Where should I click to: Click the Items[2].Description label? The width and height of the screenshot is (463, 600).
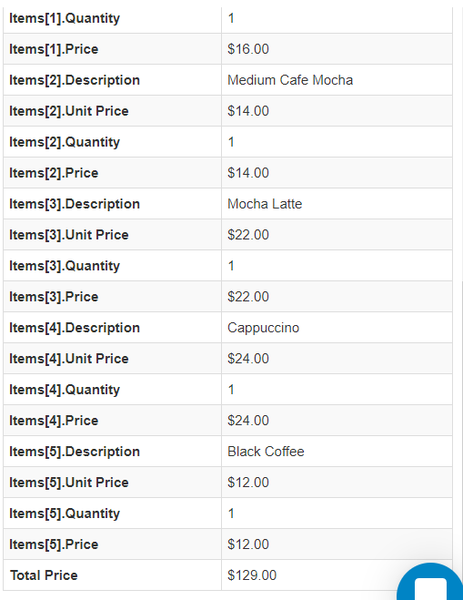[x=75, y=80]
